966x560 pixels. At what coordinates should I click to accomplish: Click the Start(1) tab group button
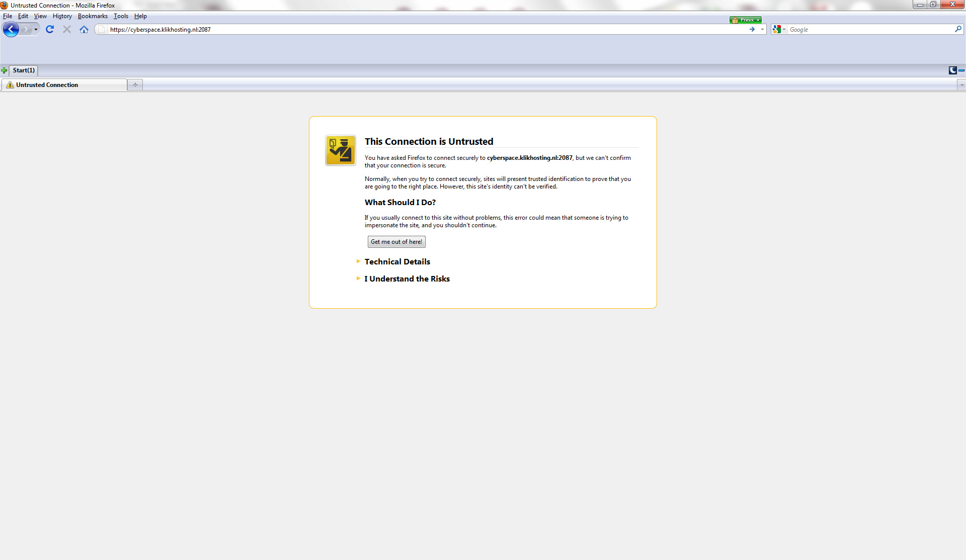24,70
